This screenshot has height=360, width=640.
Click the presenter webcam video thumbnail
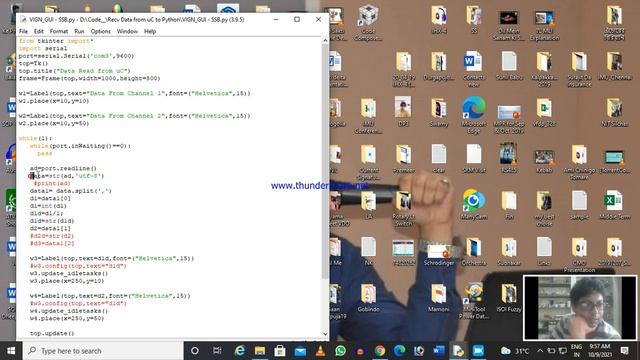[580, 308]
